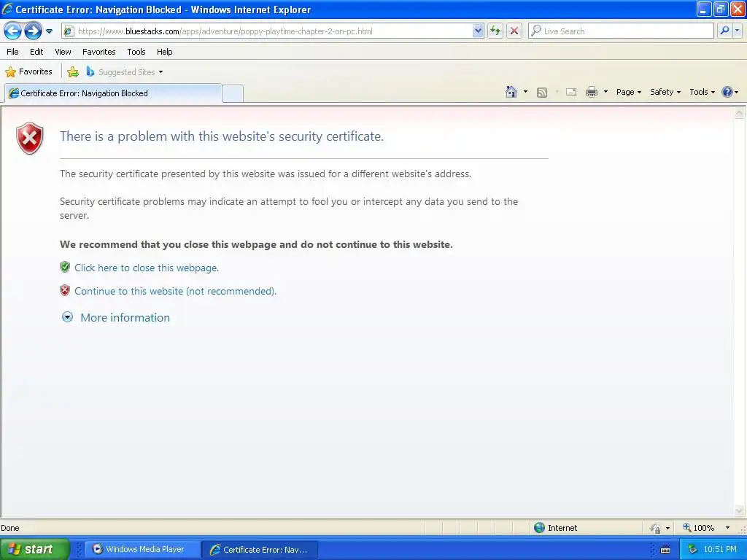Viewport: 747px width, 560px height.
Task: Click the network tray icon beside clock
Action: (692, 550)
